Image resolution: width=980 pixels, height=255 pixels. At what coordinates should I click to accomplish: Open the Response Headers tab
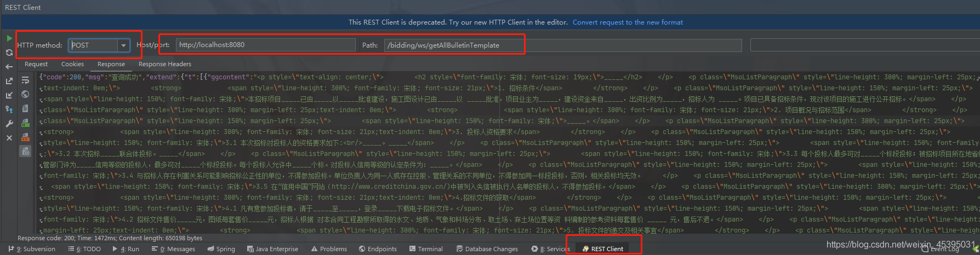click(x=165, y=64)
